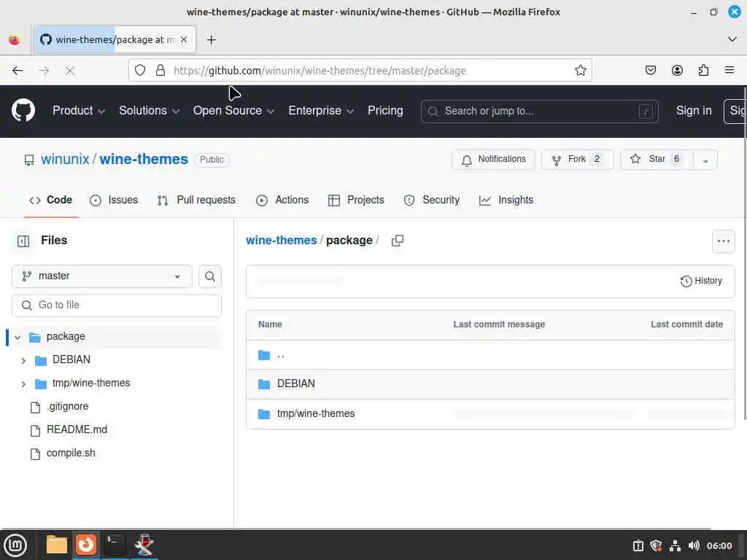Screen dimensions: 747x560
Task: Open DEBIAN folder in the file table
Action: 296,384
